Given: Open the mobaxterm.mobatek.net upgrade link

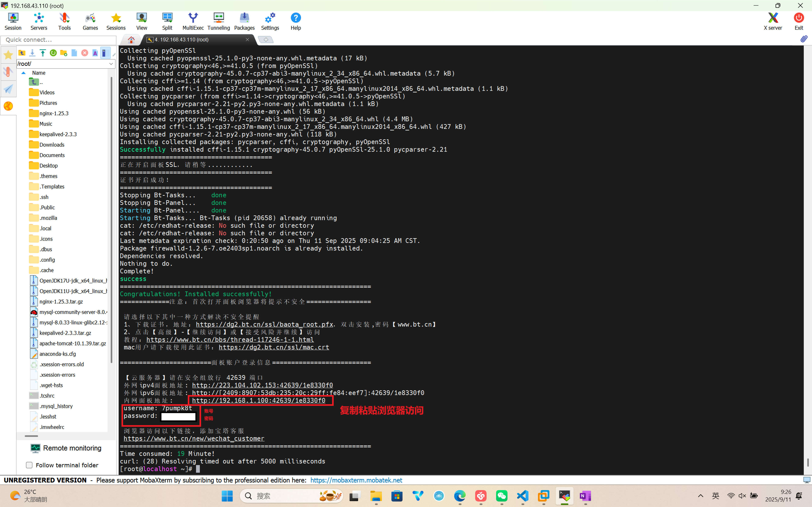Looking at the screenshot, I should pos(356,480).
